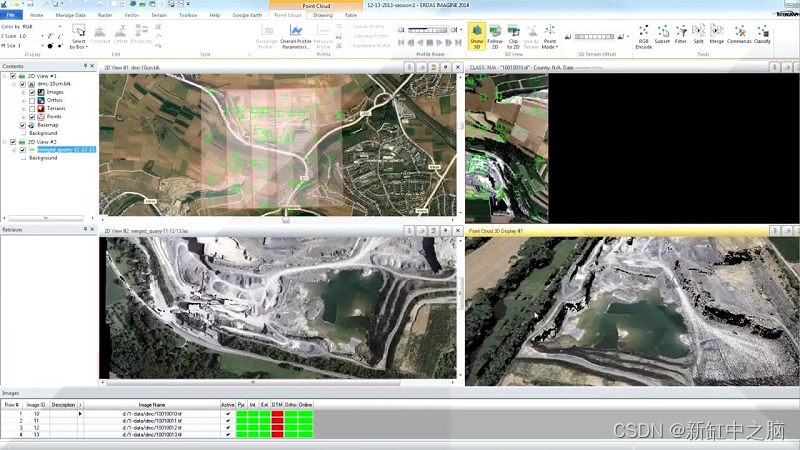Click the Reclassify edit tool

(x=141, y=34)
